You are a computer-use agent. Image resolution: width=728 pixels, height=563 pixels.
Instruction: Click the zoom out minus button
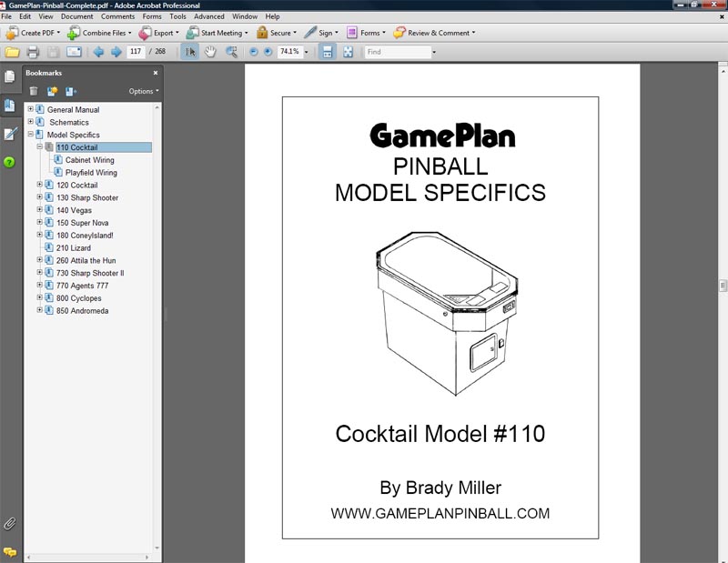[x=254, y=52]
